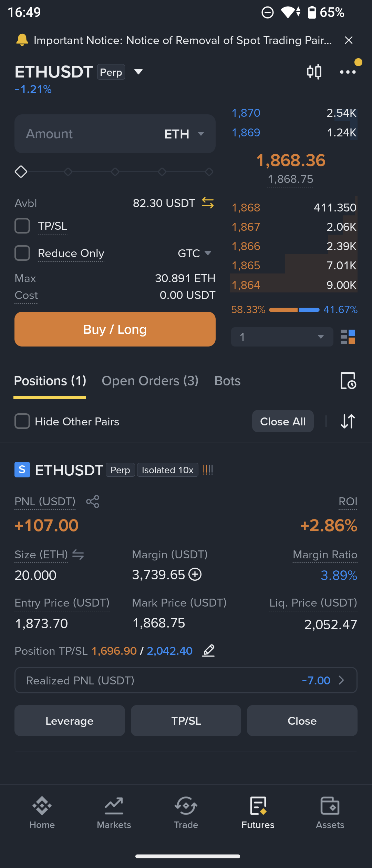
Task: Open the GTC time-in-force dropdown
Action: tap(195, 253)
